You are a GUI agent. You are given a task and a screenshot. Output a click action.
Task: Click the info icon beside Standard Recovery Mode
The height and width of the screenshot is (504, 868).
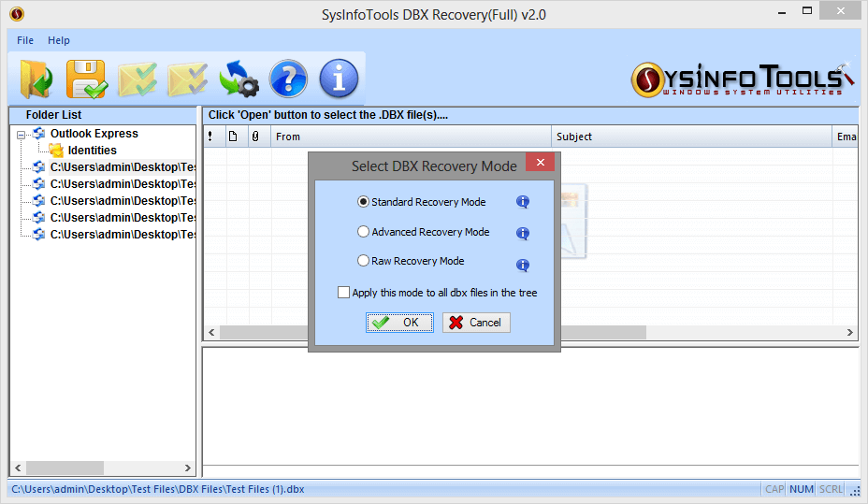523,202
